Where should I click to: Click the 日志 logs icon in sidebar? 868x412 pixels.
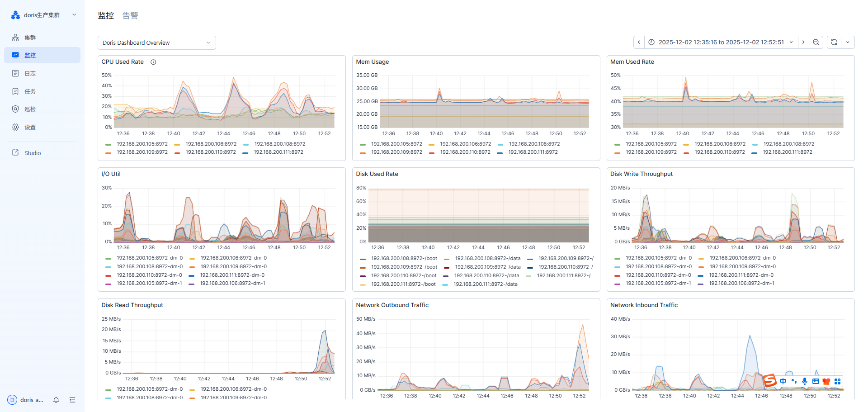[15, 73]
